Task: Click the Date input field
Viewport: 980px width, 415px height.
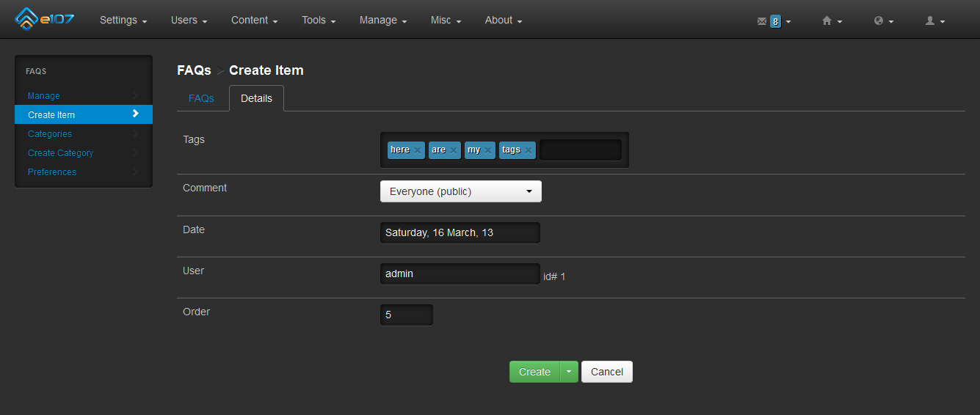Action: (460, 233)
